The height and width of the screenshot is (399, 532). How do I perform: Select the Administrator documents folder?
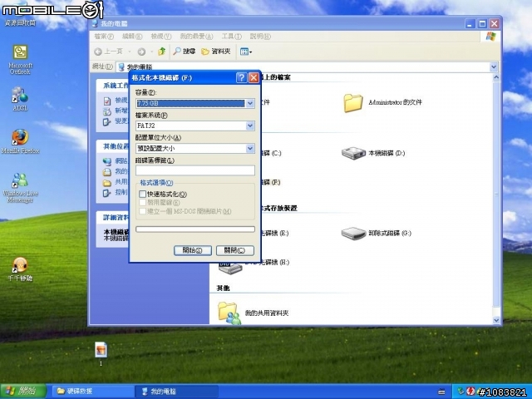pyautogui.click(x=382, y=102)
